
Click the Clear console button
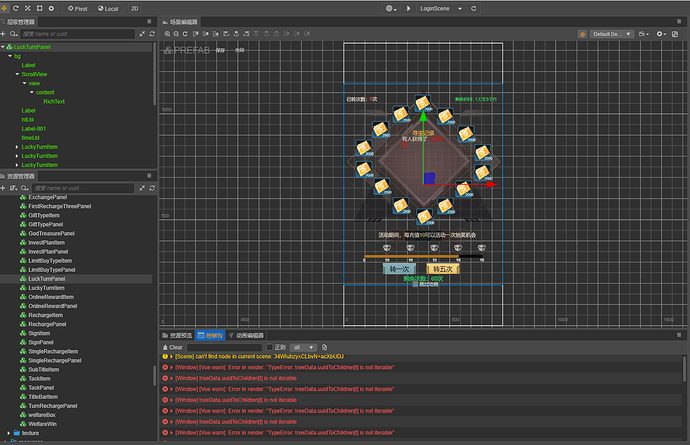click(x=172, y=347)
